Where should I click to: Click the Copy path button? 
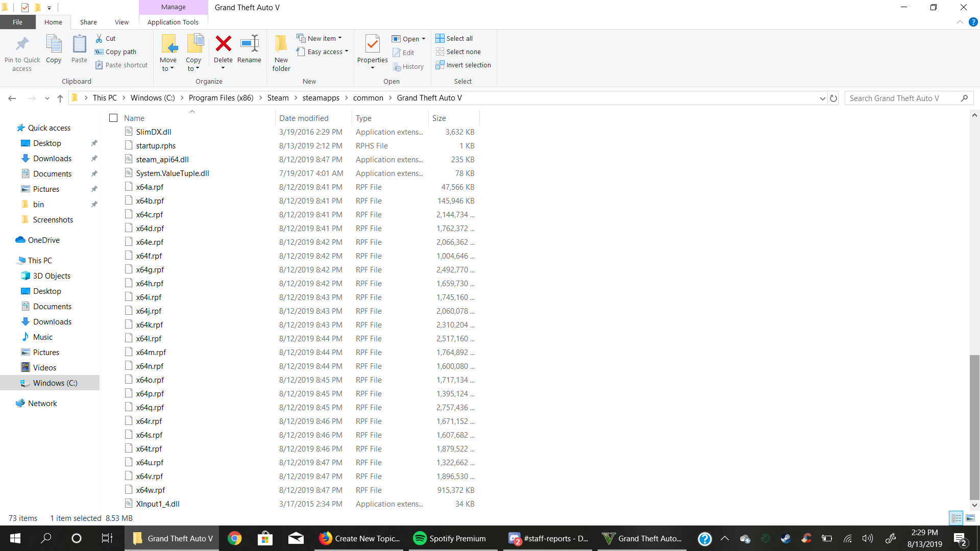tap(116, 52)
